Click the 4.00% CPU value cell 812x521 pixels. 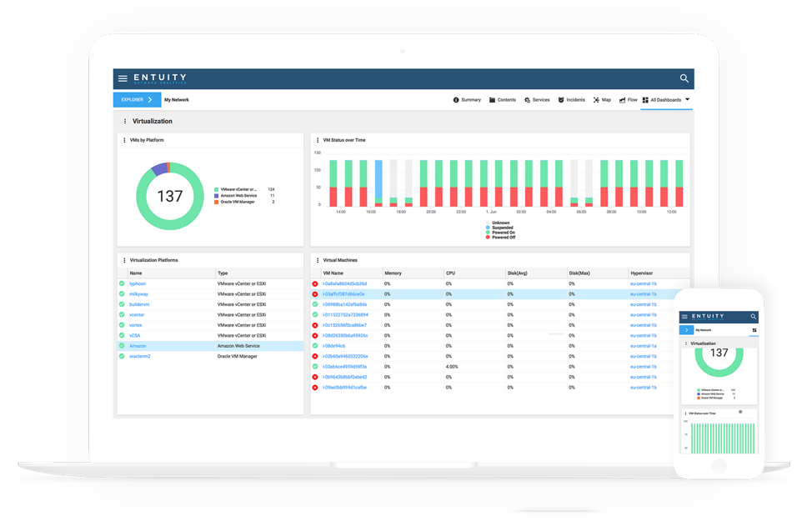point(452,367)
